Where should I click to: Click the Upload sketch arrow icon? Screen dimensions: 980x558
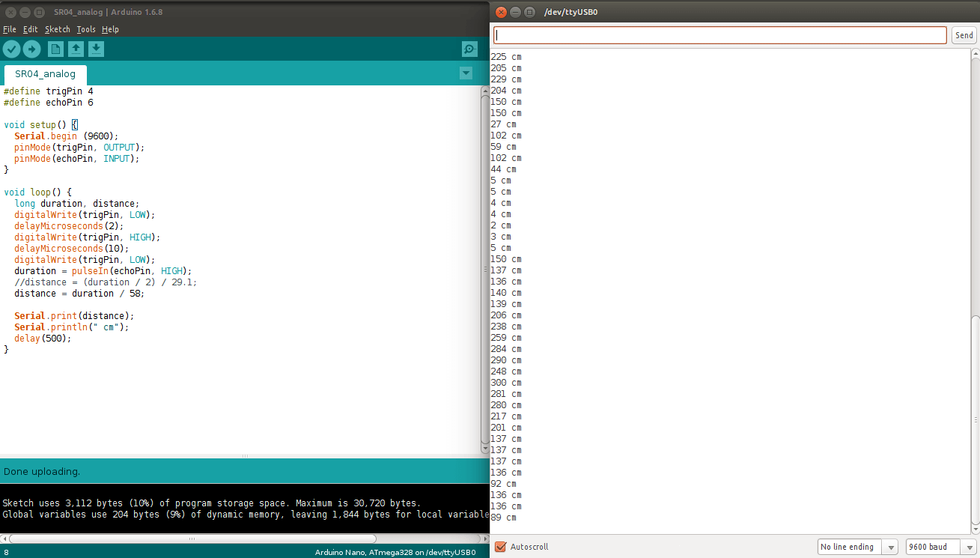coord(31,49)
